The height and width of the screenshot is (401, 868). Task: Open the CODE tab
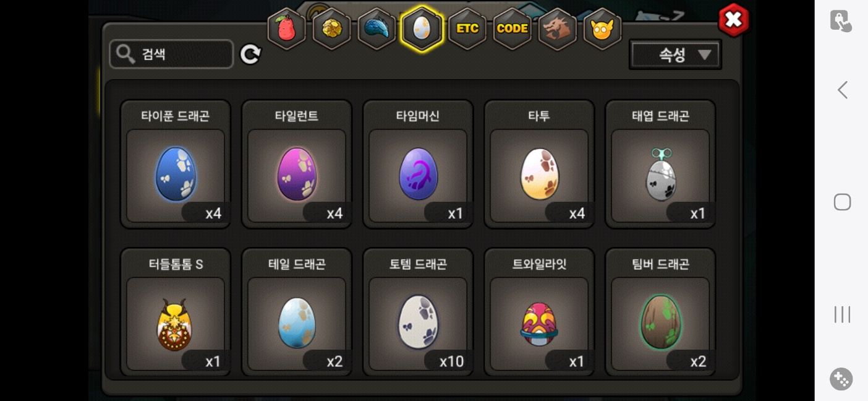click(x=513, y=28)
